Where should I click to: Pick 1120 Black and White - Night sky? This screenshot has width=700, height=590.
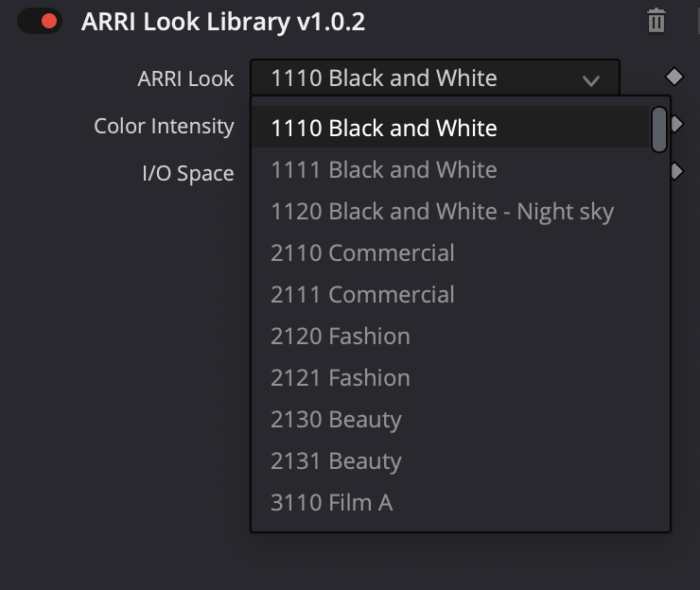(x=450, y=211)
